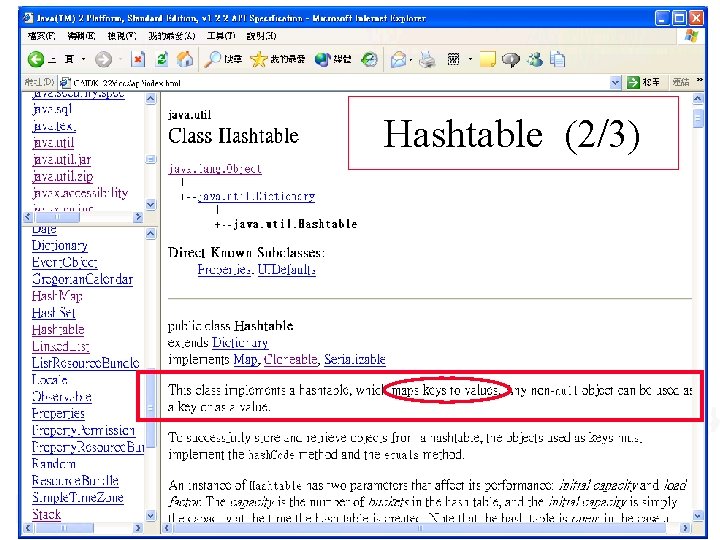Open the java.sql package link
720x540 pixels.
52,109
